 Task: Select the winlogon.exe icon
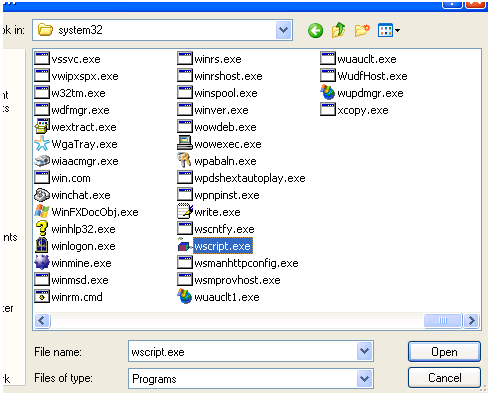pos(42,246)
